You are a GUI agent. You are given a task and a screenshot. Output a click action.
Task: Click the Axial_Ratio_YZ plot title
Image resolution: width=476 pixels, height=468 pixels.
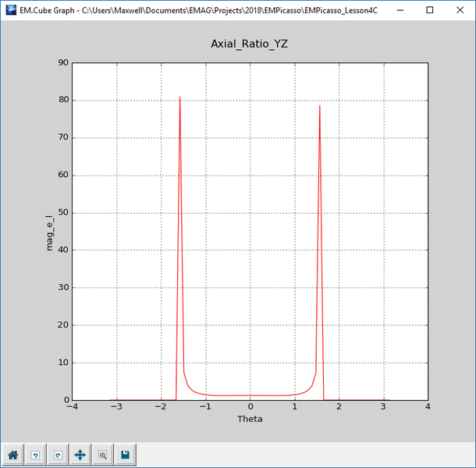250,44
